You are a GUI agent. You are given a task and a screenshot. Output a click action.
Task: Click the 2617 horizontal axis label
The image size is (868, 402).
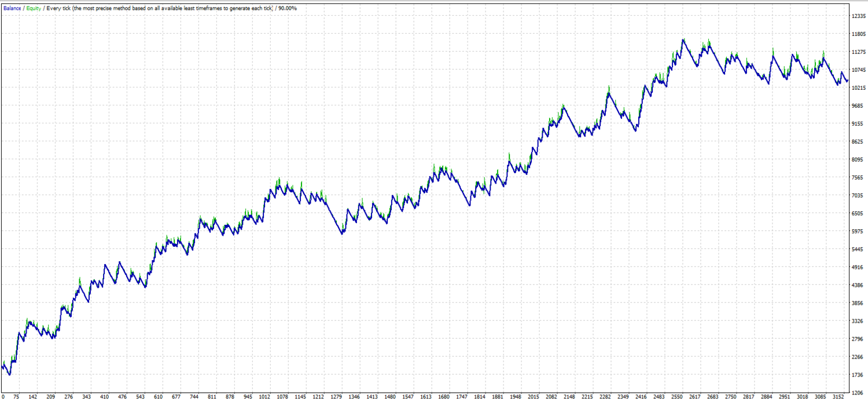(694, 397)
